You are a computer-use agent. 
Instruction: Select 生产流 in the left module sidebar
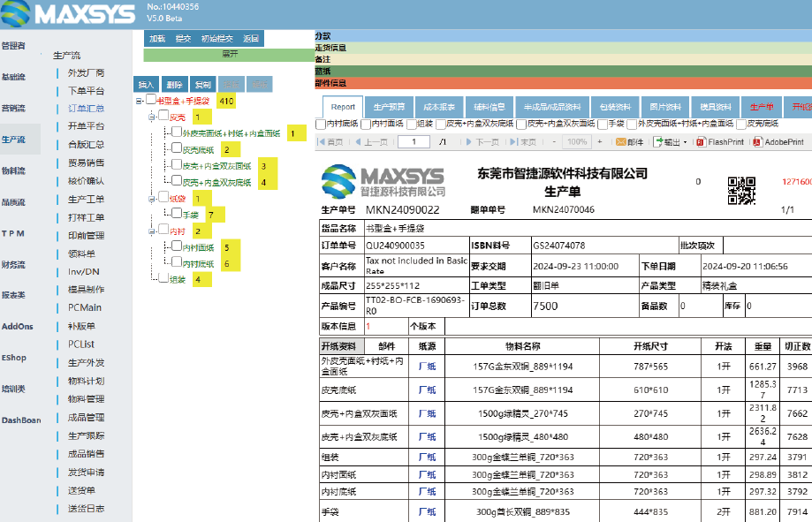(13, 140)
